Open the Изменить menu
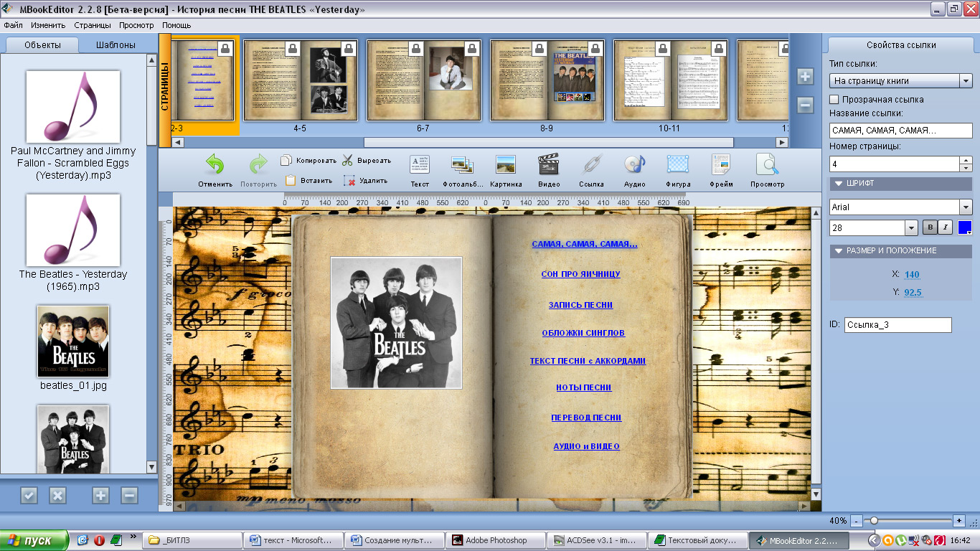This screenshot has height=551, width=980. click(48, 25)
